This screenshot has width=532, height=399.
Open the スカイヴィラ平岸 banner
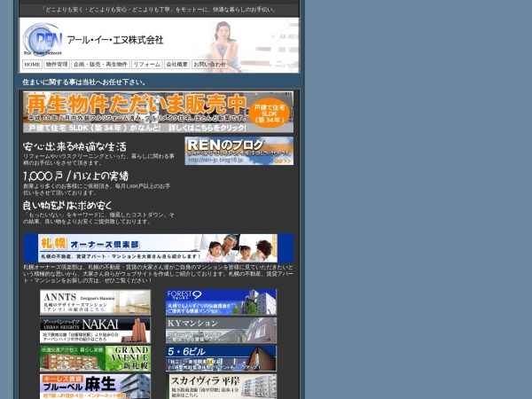(221, 387)
